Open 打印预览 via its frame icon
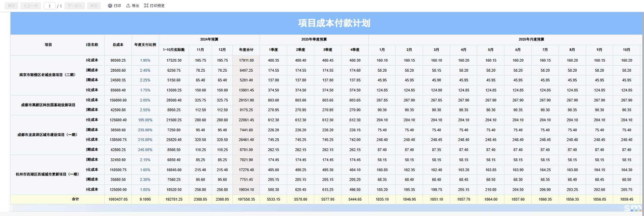The width and height of the screenshot is (644, 216). 146,6
